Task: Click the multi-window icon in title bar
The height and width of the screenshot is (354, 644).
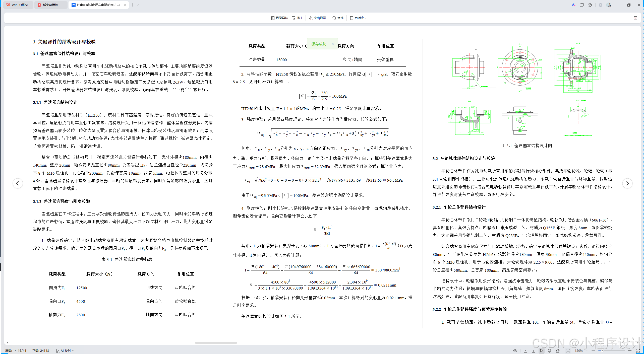Action: tap(582, 5)
